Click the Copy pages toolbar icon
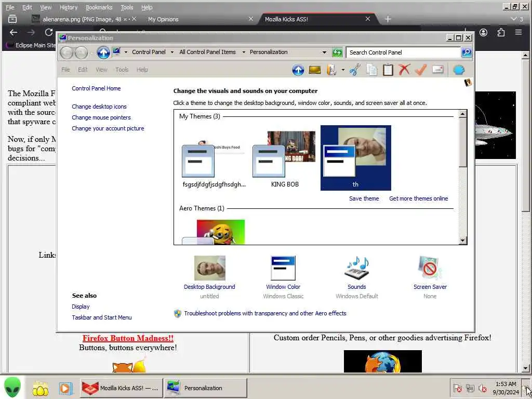 (371, 70)
